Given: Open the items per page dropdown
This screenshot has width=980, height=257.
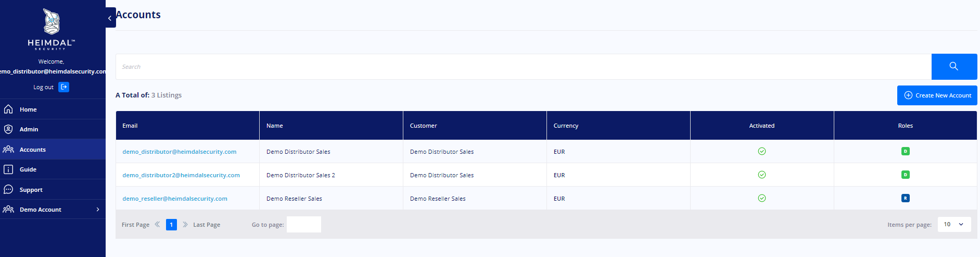Looking at the screenshot, I should click(954, 224).
